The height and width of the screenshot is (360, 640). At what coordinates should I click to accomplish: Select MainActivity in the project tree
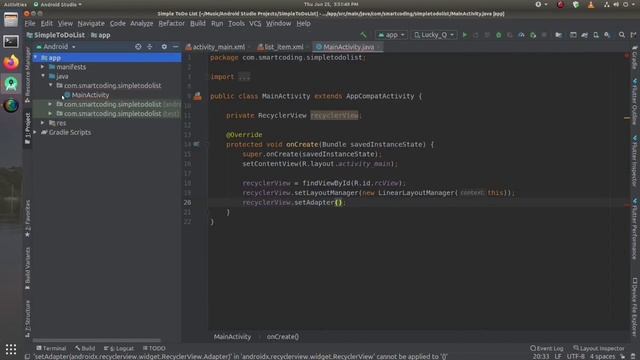(90, 95)
